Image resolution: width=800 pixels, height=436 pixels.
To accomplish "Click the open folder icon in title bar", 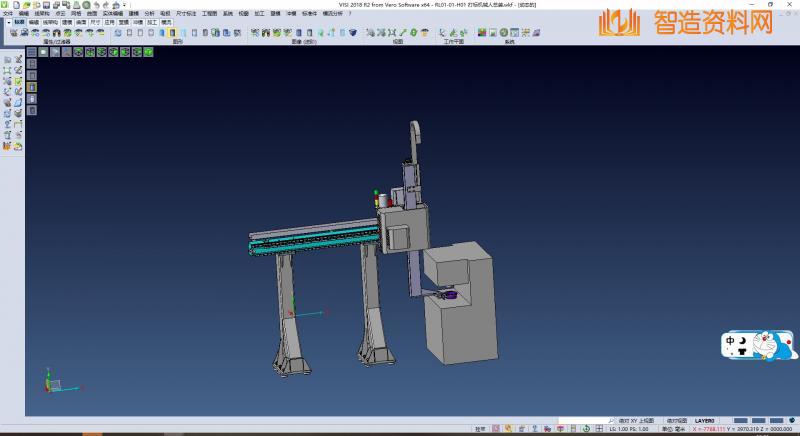I will pyautogui.click(x=28, y=5).
